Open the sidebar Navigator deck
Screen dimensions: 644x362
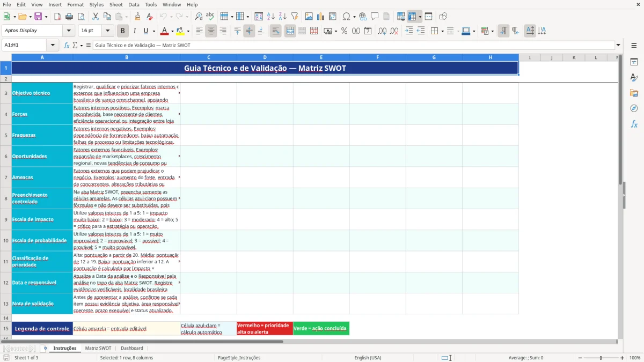[634, 108]
